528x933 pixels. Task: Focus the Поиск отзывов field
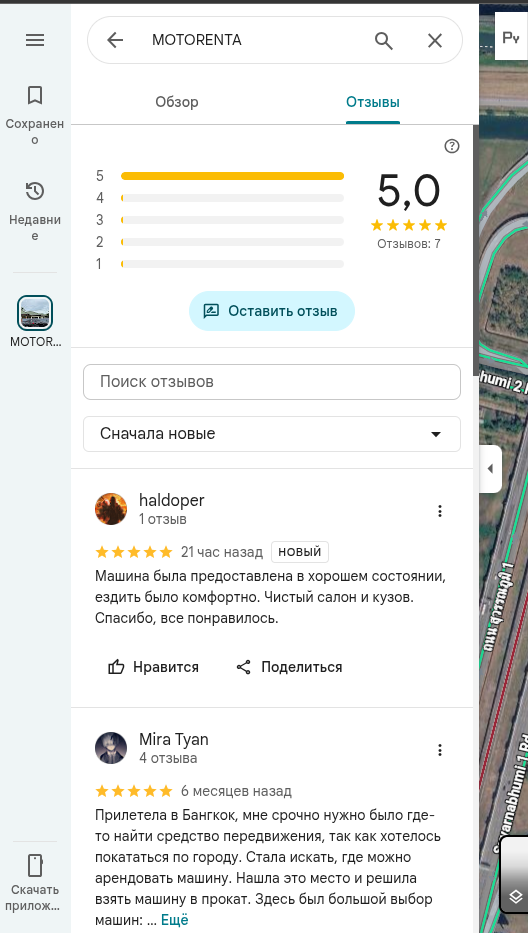(x=272, y=382)
